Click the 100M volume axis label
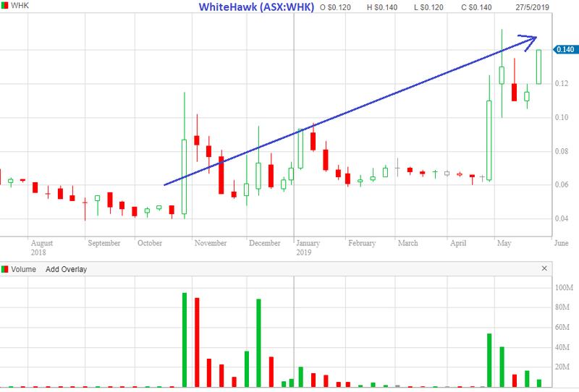 (565, 288)
